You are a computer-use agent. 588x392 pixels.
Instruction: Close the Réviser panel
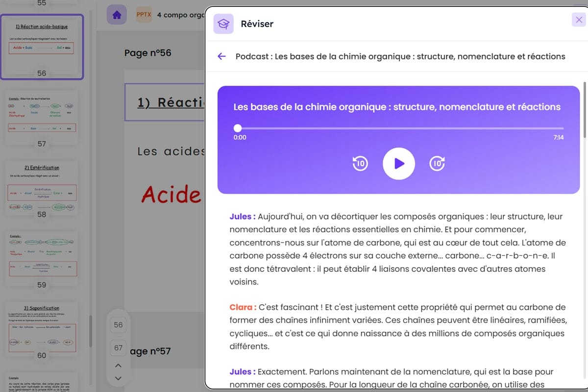pos(579,20)
